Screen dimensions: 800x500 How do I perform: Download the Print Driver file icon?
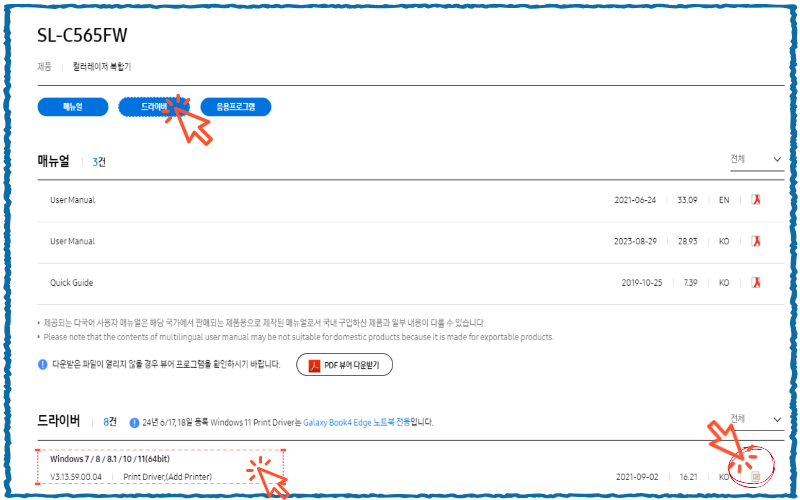[x=756, y=477]
